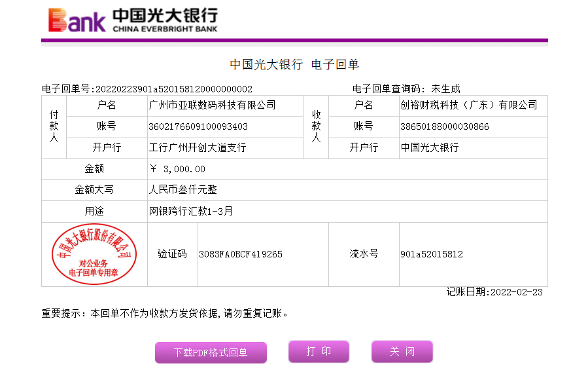Select the receipt number 20220223901a520158120000000002

pyautogui.click(x=174, y=89)
